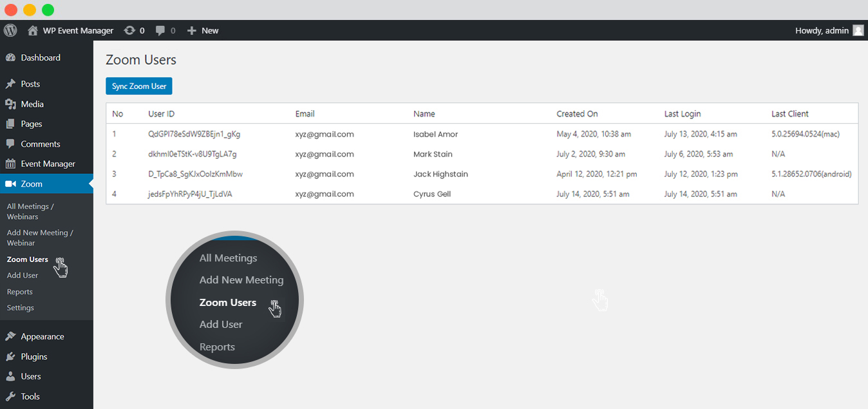Viewport: 868px width, 409px height.
Task: Click the Last Client column header
Action: [790, 114]
